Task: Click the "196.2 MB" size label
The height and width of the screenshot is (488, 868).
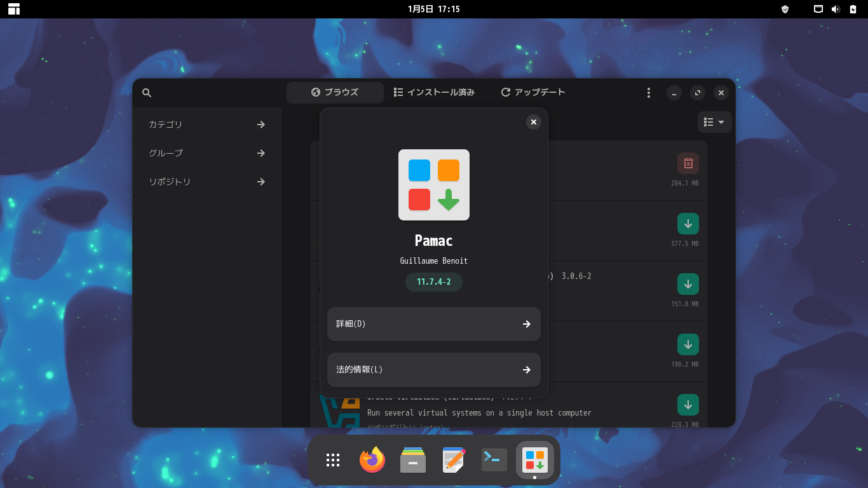Action: coord(685,365)
